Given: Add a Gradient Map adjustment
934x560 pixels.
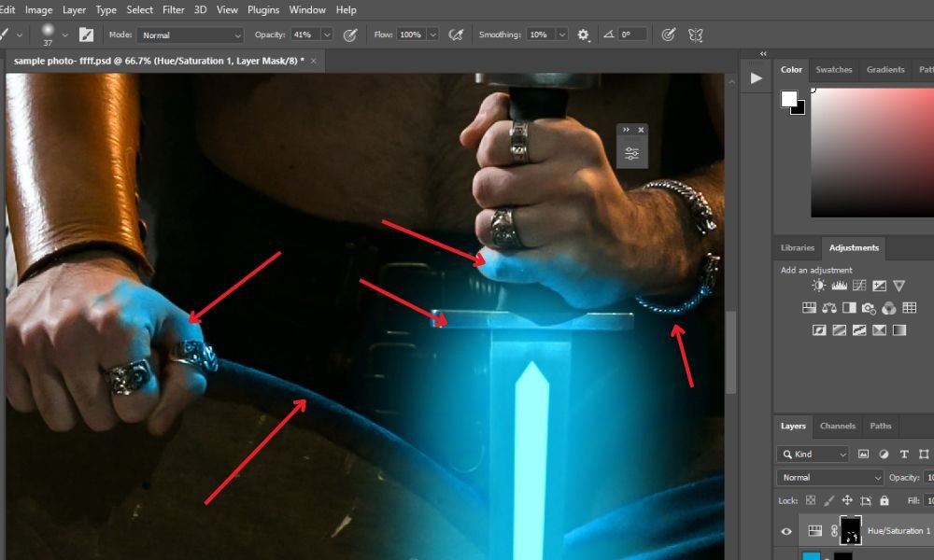Looking at the screenshot, I should coord(899,330).
